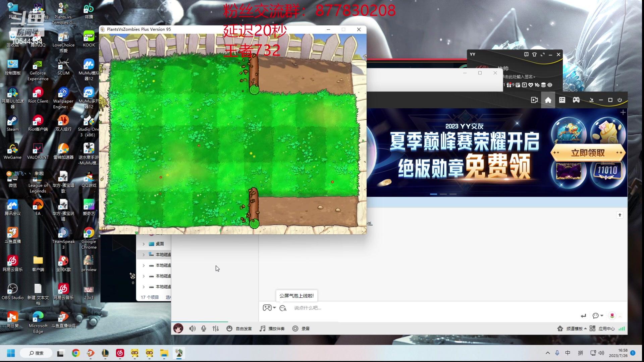Image resolution: width=644 pixels, height=362 pixels.
Task: Click the system tray volume icon
Action: coord(601,353)
